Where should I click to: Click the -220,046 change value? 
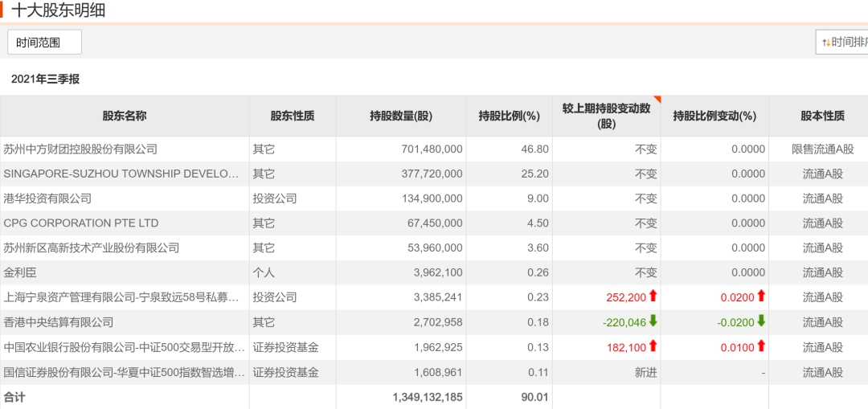coord(624,322)
